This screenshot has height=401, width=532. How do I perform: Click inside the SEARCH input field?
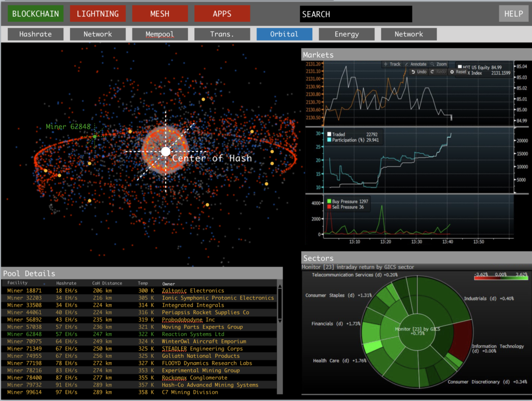pyautogui.click(x=355, y=14)
